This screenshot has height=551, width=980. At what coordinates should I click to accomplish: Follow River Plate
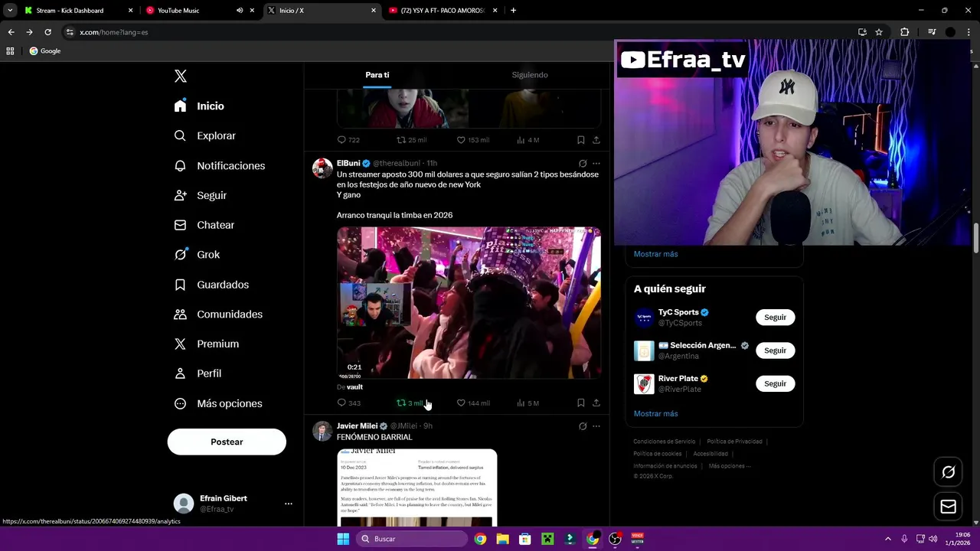[775, 383]
